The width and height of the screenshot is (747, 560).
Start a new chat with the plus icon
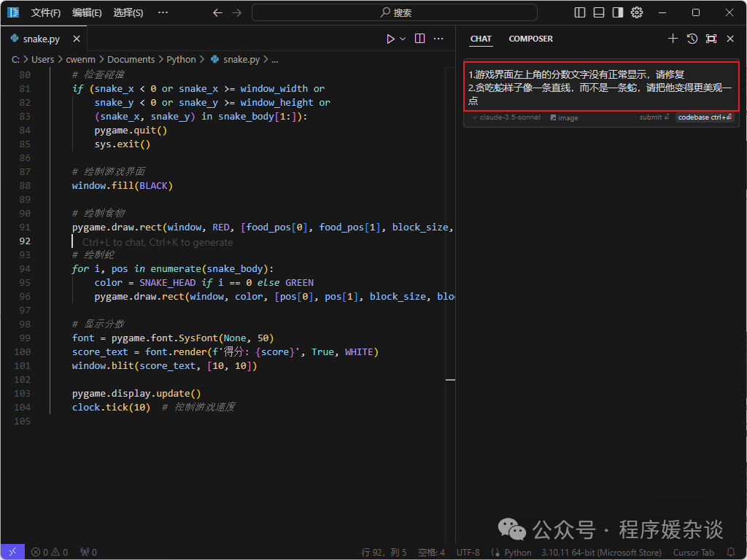click(673, 39)
